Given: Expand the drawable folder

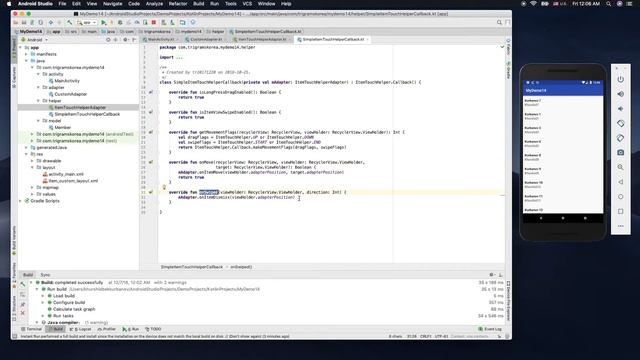Looking at the screenshot, I should tap(33, 161).
